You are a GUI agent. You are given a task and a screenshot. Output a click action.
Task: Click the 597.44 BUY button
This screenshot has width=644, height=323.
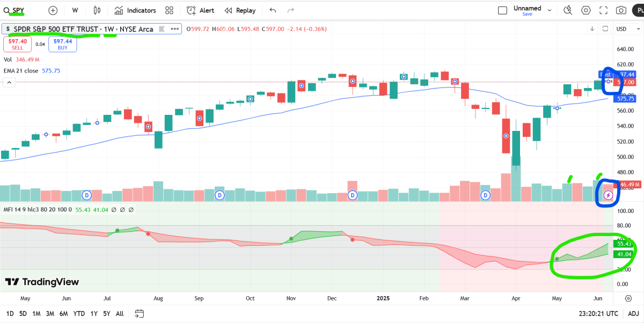coord(62,44)
